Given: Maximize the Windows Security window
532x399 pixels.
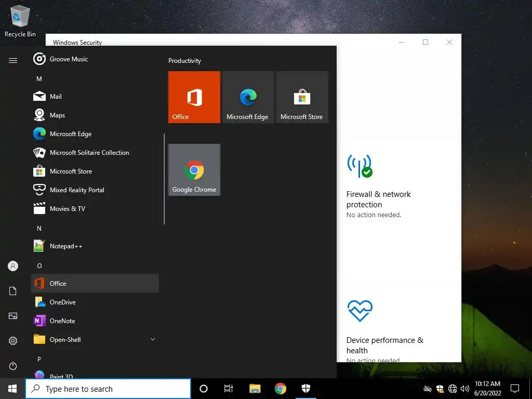Looking at the screenshot, I should tap(425, 42).
